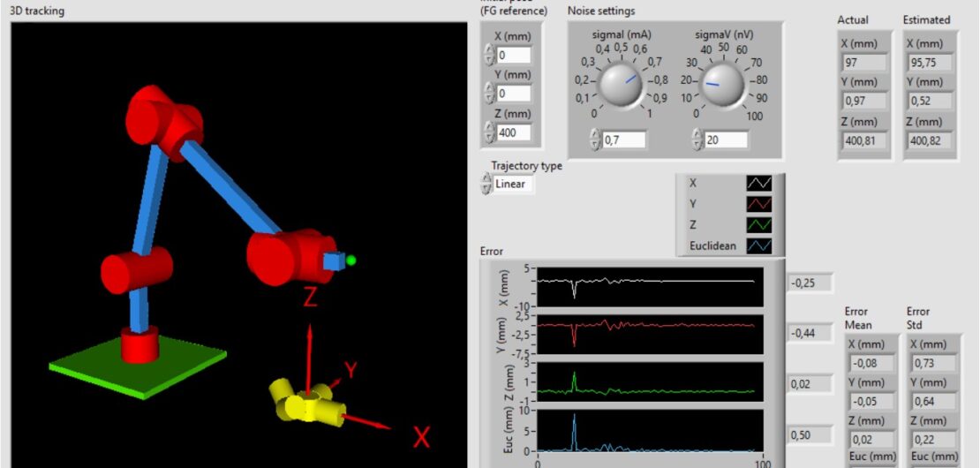Click the Actual Y (mm) value 0,97

865,102
